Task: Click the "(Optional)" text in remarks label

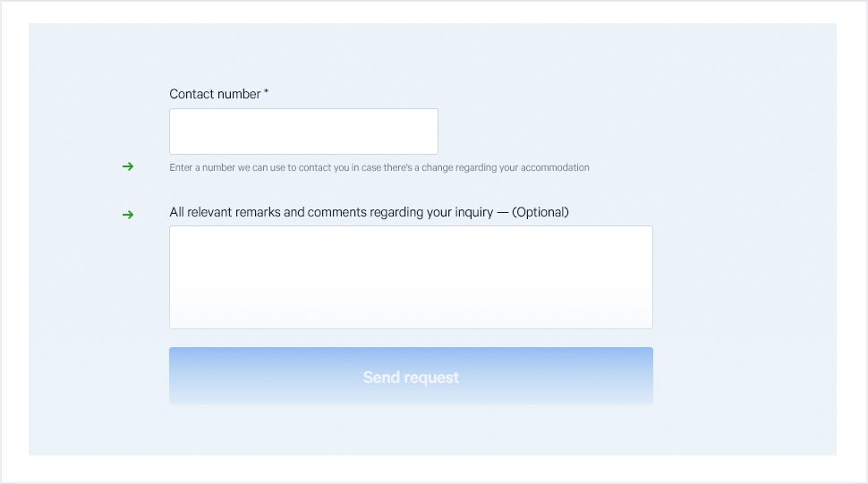Action: [540, 213]
